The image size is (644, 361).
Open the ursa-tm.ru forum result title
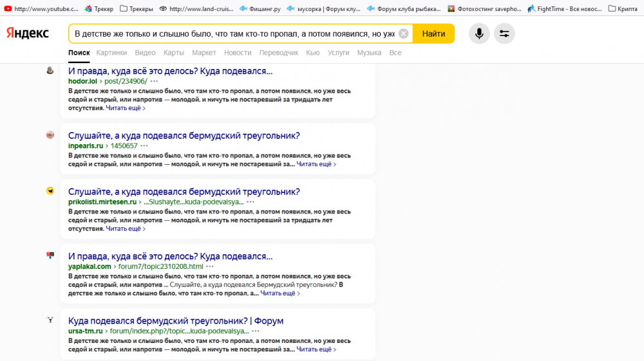point(176,320)
